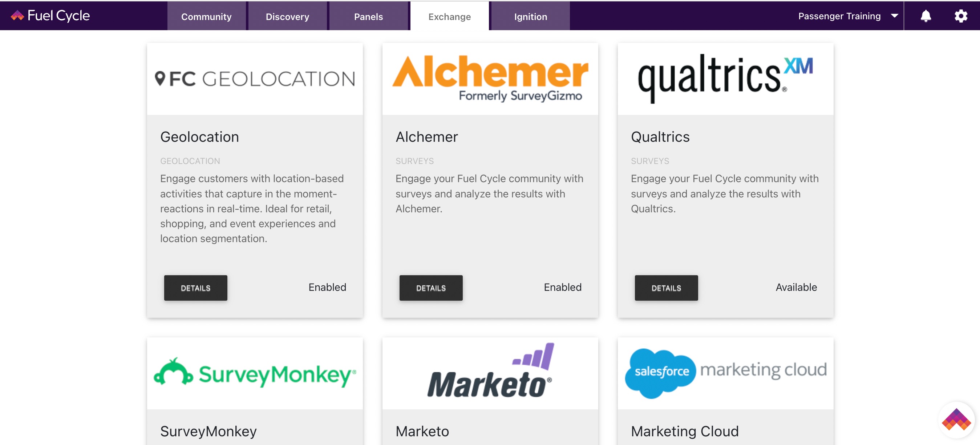Open the Passenger Training community selector

pyautogui.click(x=848, y=16)
